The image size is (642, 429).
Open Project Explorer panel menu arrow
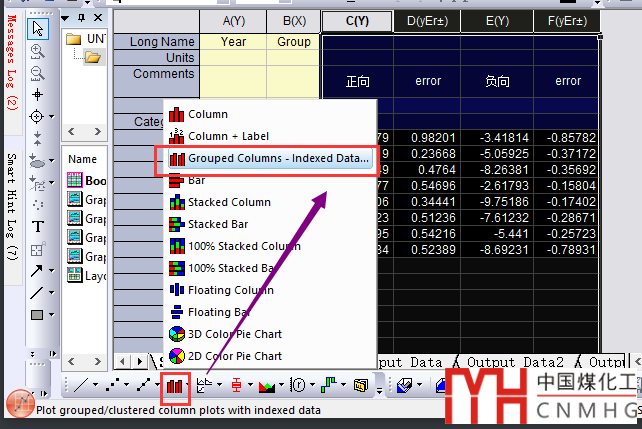pos(65,18)
